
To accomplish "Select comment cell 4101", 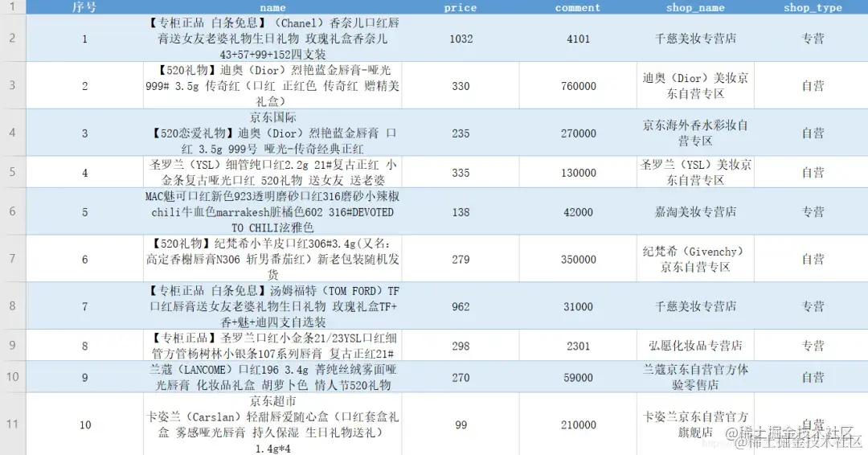I will 578,39.
